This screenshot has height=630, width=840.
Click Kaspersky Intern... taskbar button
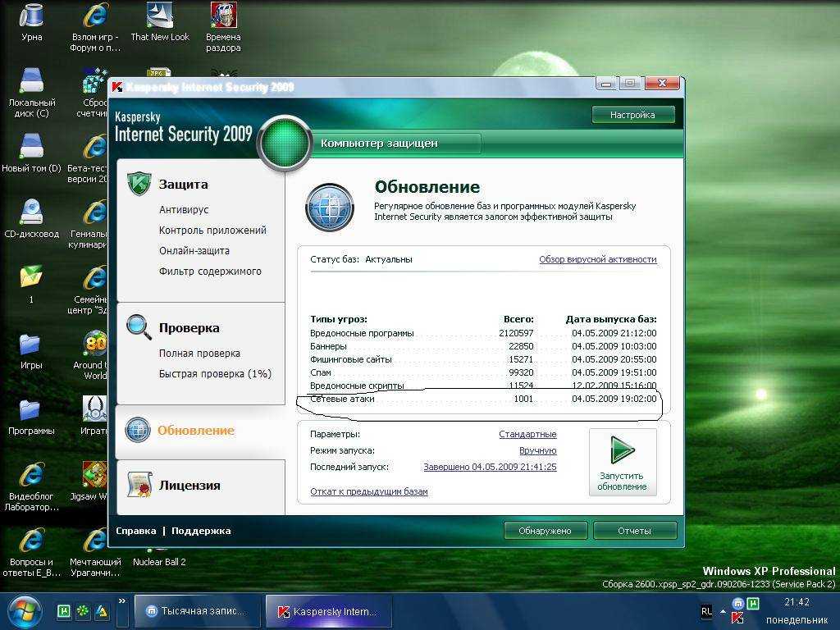click(x=329, y=611)
